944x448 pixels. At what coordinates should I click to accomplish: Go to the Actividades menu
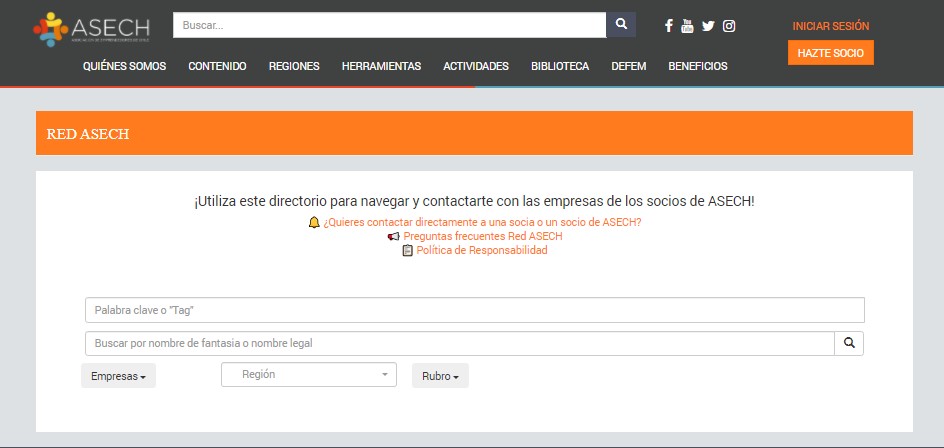coord(476,66)
